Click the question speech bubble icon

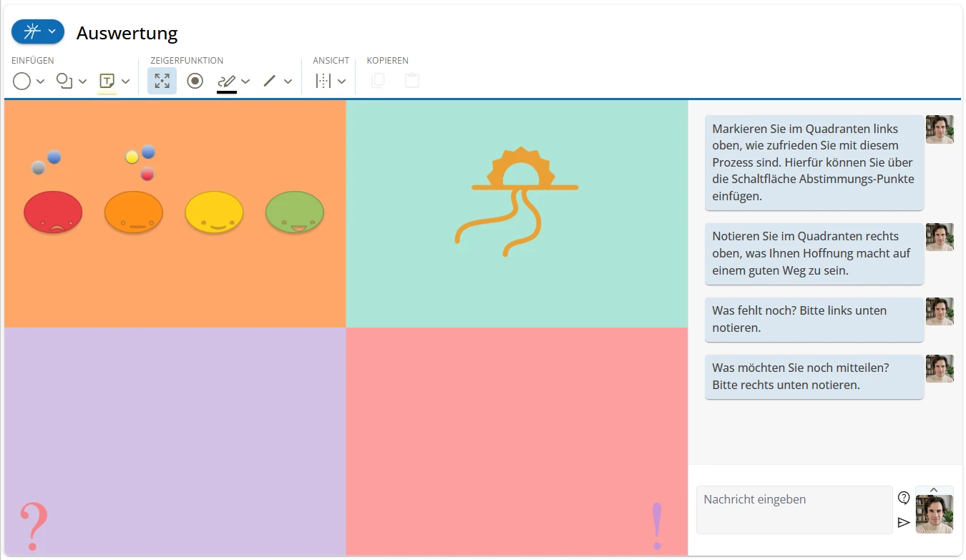tap(904, 498)
